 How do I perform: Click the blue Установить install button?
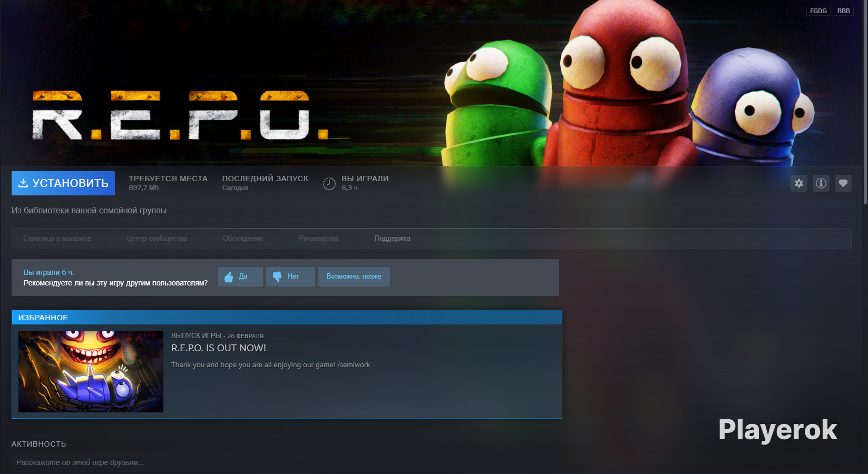coord(63,183)
